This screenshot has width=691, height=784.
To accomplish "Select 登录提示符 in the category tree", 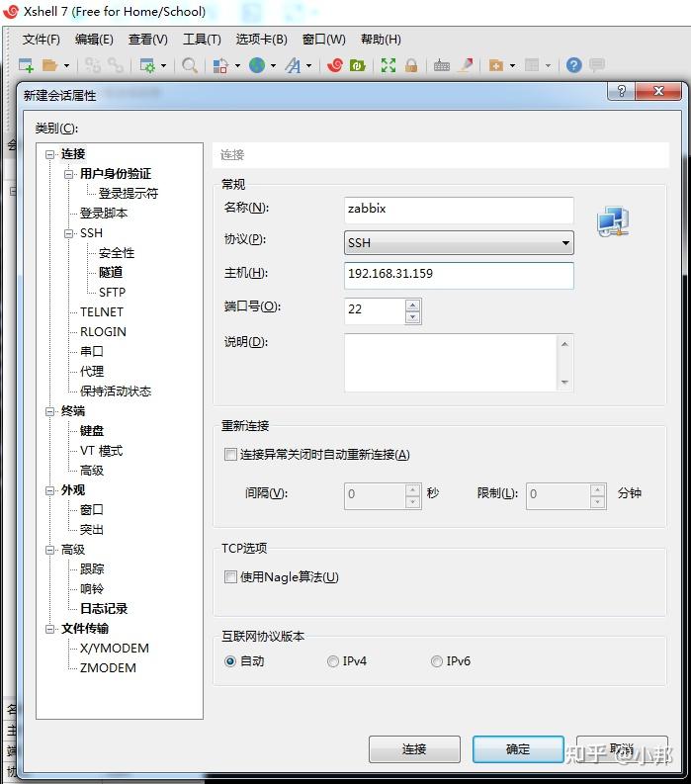I will point(129,194).
